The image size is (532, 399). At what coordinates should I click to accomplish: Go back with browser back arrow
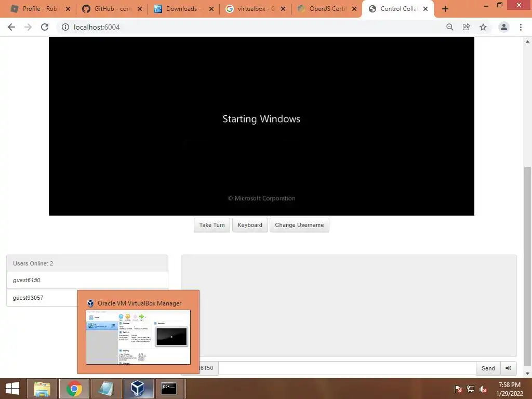[x=11, y=27]
